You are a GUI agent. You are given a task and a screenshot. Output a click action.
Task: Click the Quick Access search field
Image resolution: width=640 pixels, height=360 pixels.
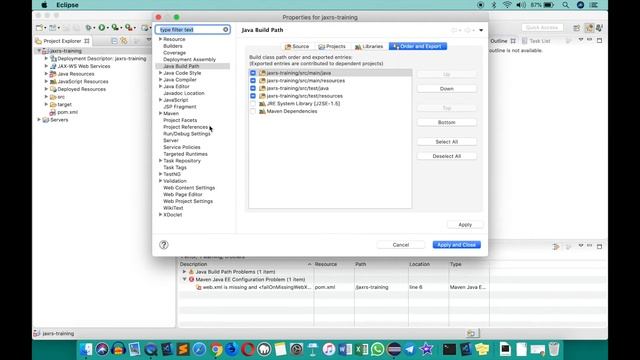coord(542,27)
